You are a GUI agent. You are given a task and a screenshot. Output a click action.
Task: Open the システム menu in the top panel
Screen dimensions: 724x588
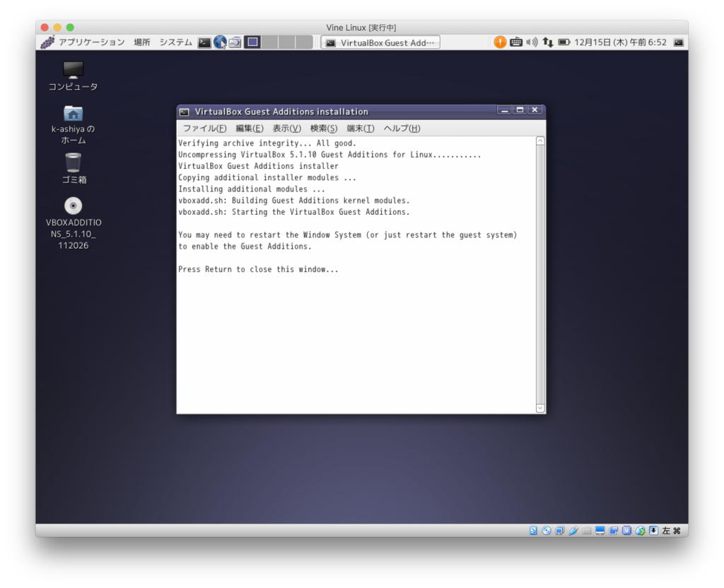[175, 42]
